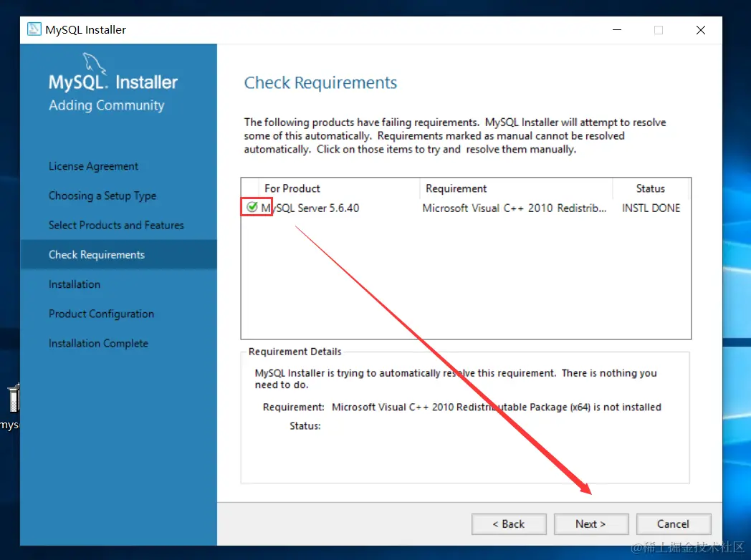Minimize the MySQL Installer window
The width and height of the screenshot is (751, 560).
pyautogui.click(x=617, y=30)
